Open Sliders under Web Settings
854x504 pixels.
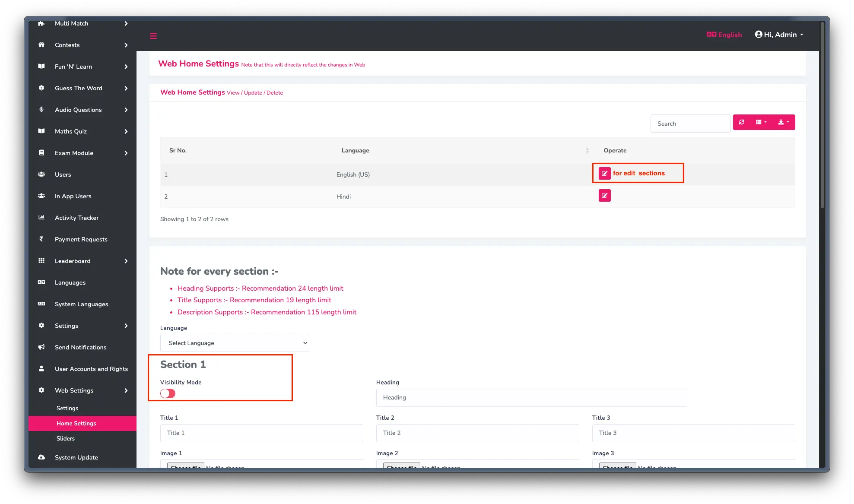pyautogui.click(x=66, y=438)
